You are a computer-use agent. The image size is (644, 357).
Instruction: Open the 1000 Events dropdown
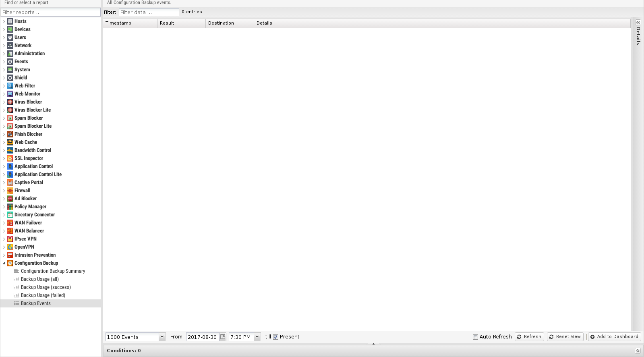pyautogui.click(x=162, y=337)
